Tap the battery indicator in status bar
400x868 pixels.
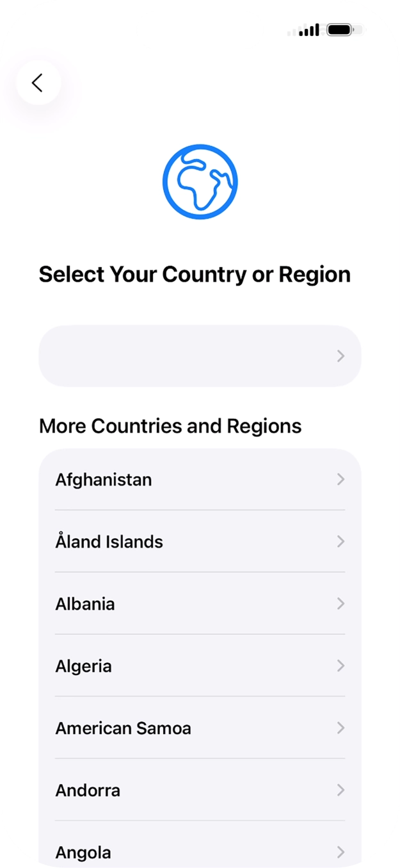pos(340,29)
